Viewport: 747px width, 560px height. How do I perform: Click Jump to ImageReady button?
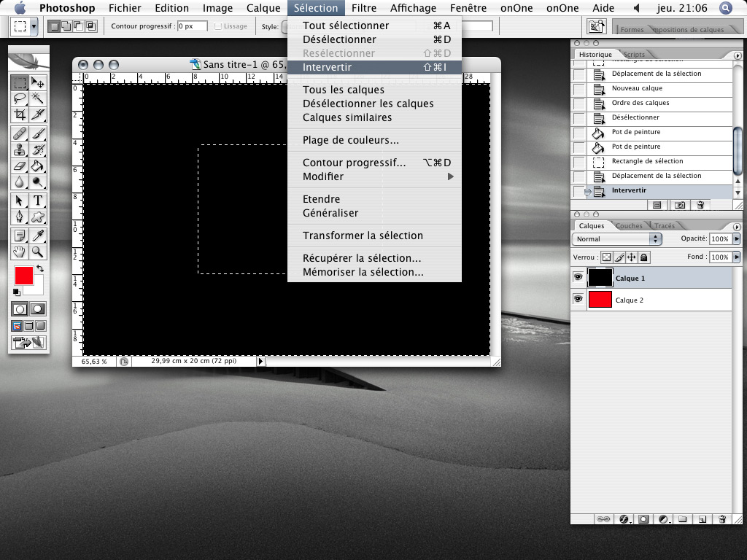(28, 343)
